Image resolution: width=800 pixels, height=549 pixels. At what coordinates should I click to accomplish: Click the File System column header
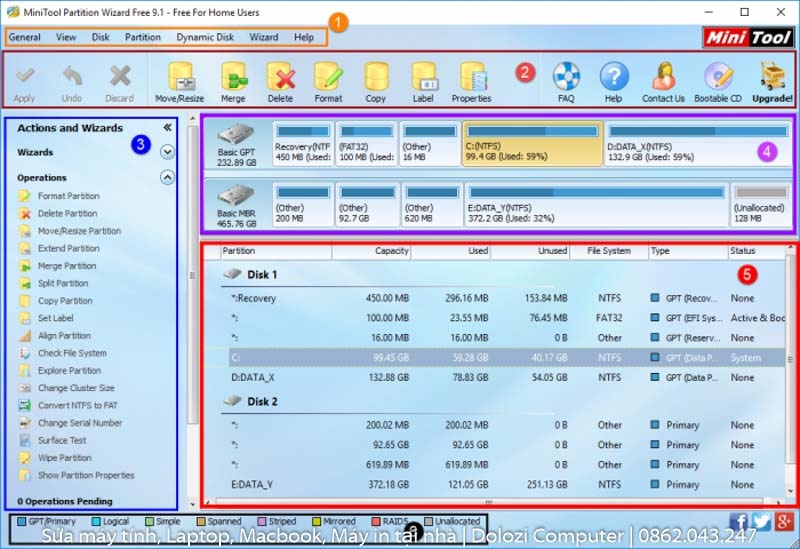[609, 251]
